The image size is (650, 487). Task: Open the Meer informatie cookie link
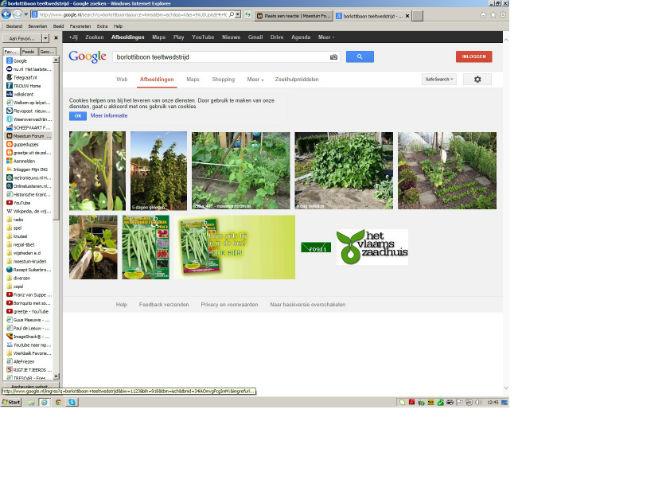click(x=109, y=116)
